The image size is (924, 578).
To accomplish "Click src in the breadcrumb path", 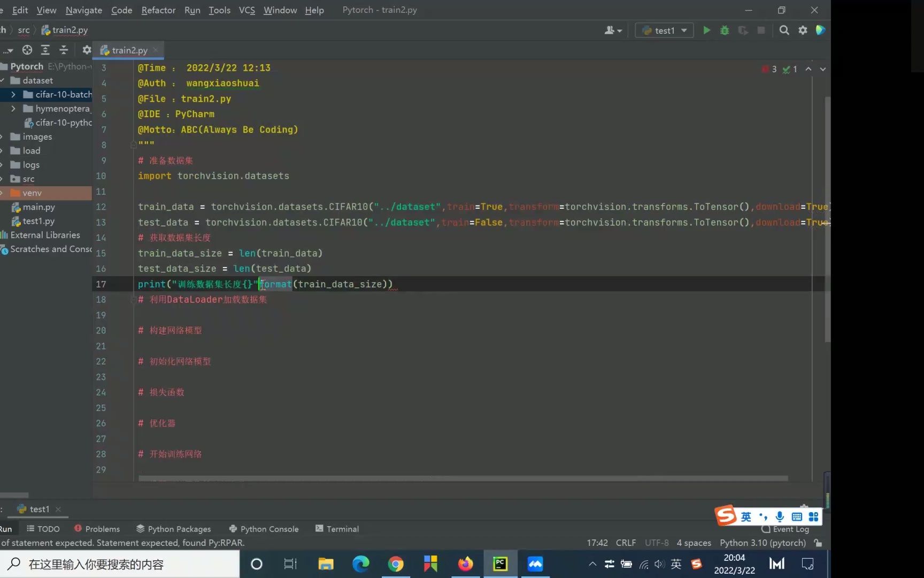I will click(x=24, y=30).
